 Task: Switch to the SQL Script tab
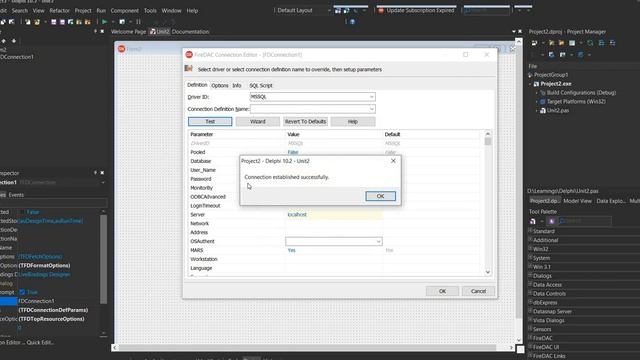click(x=261, y=86)
